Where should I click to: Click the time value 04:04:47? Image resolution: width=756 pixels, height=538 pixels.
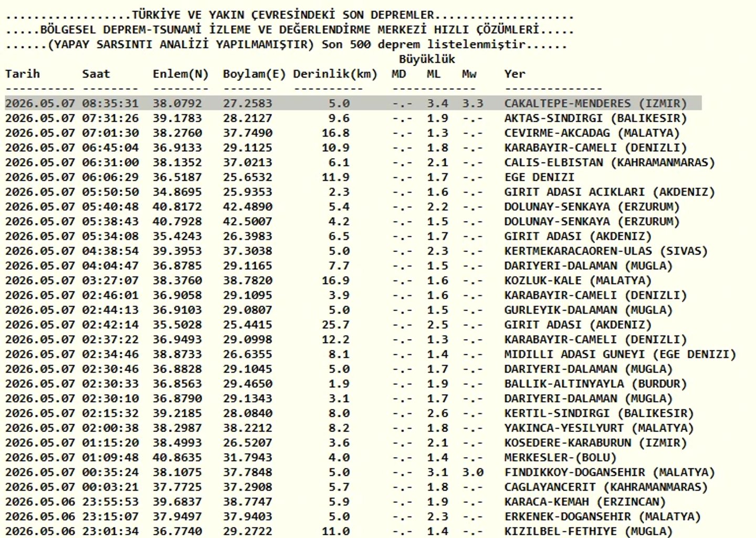tap(110, 266)
